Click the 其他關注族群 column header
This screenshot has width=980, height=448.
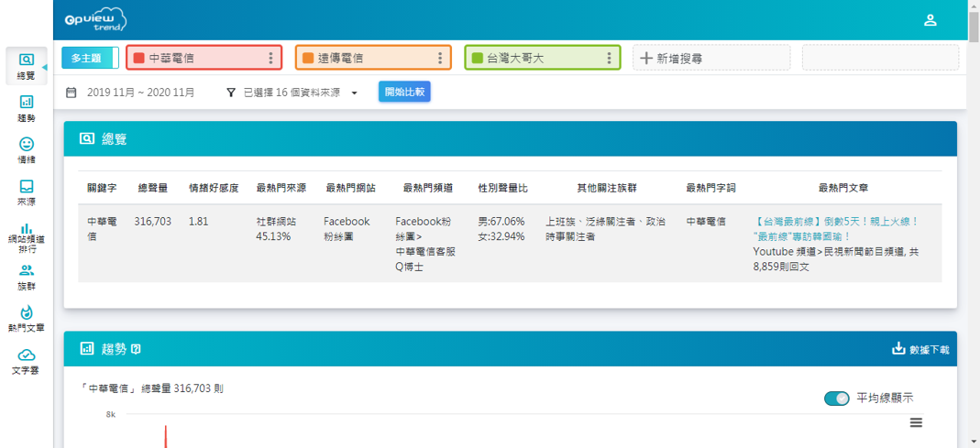[607, 188]
